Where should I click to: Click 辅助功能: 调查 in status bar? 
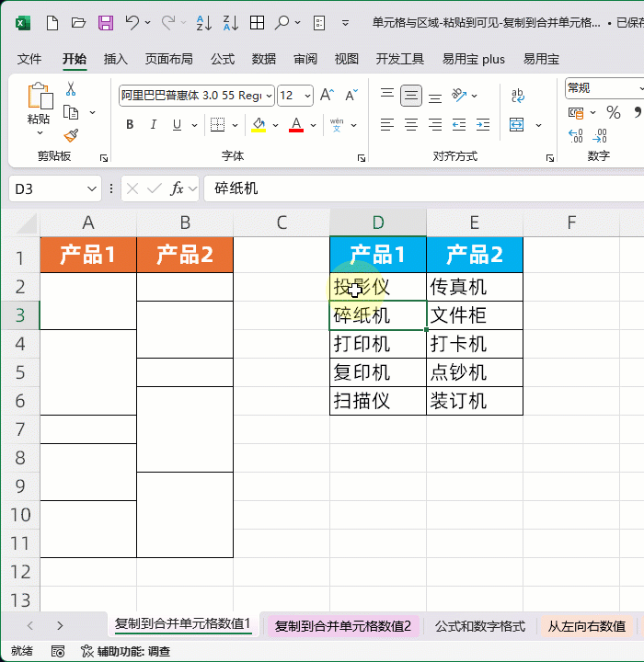pos(124,651)
